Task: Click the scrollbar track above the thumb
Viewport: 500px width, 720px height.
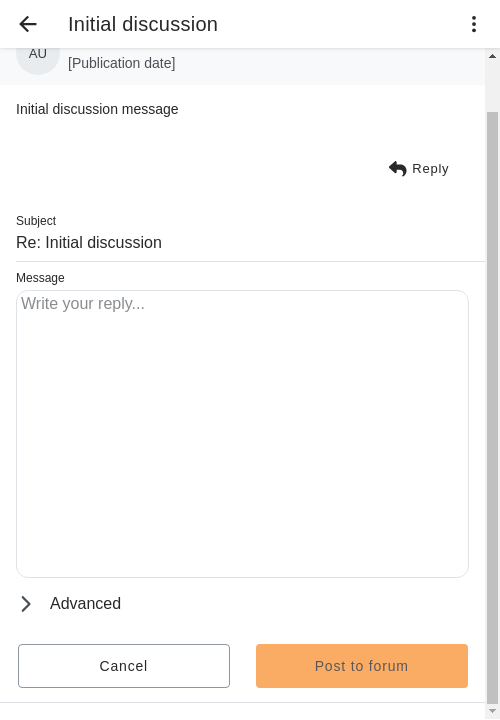Action: (492, 87)
